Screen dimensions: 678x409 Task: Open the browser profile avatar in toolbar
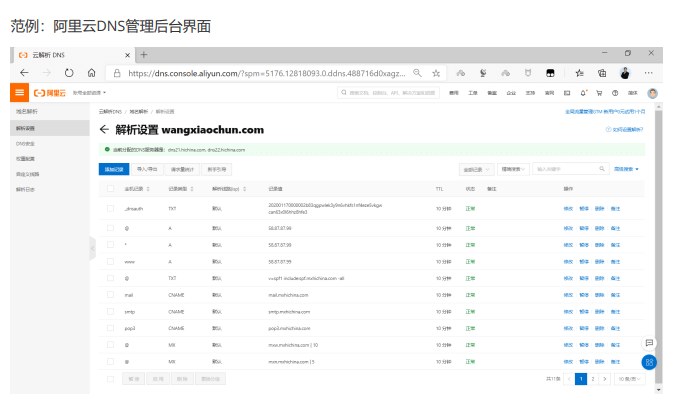pyautogui.click(x=625, y=73)
